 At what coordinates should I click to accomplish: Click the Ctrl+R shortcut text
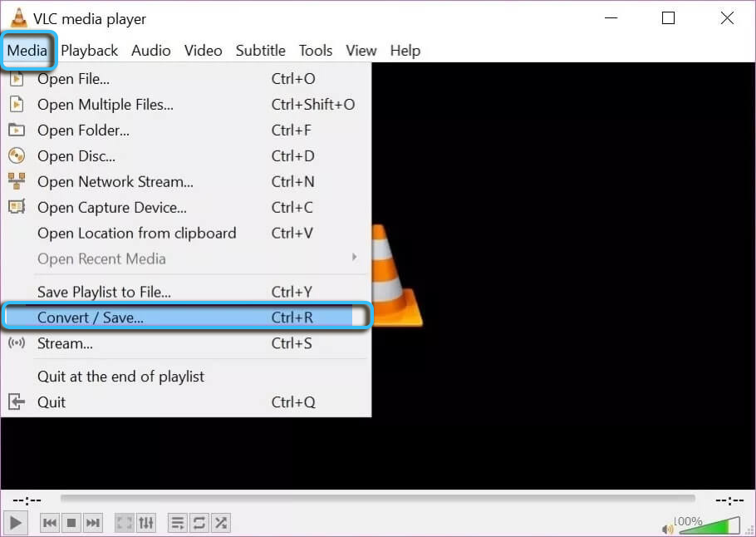click(292, 318)
